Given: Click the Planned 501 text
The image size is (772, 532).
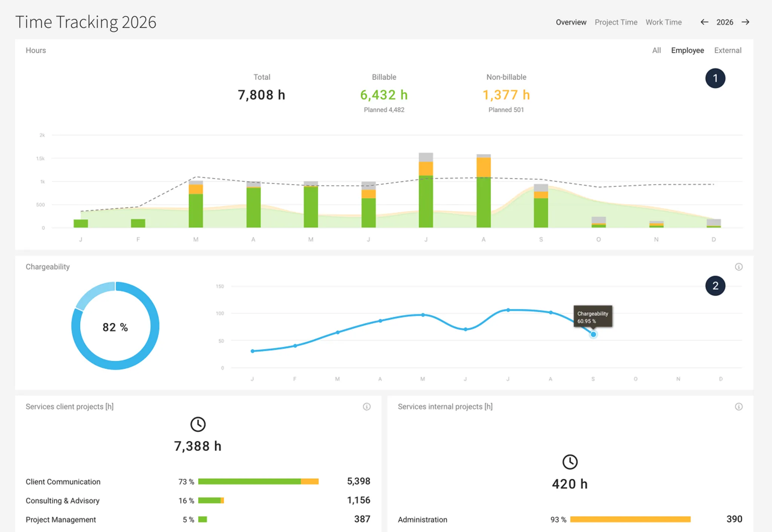Looking at the screenshot, I should [506, 110].
